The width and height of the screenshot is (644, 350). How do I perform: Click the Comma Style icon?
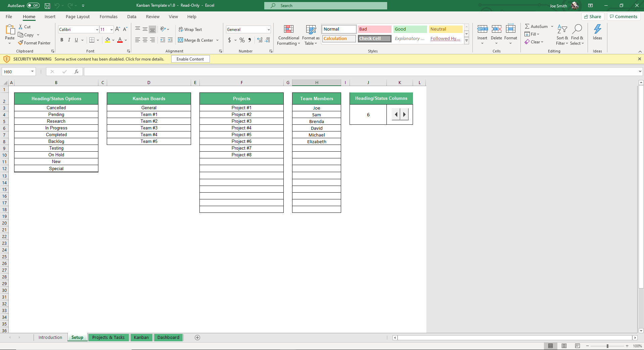coord(249,40)
